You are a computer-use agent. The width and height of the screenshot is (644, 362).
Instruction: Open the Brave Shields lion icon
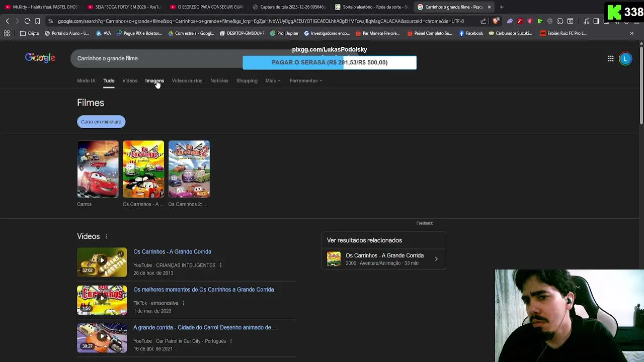pyautogui.click(x=496, y=21)
